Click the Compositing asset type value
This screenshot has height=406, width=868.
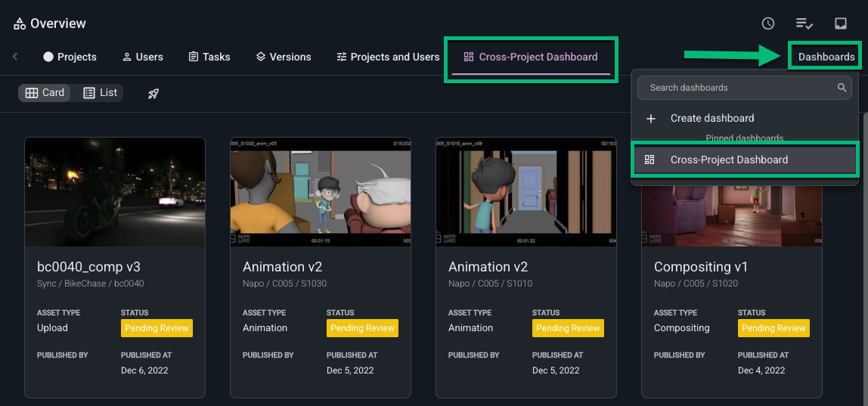681,328
